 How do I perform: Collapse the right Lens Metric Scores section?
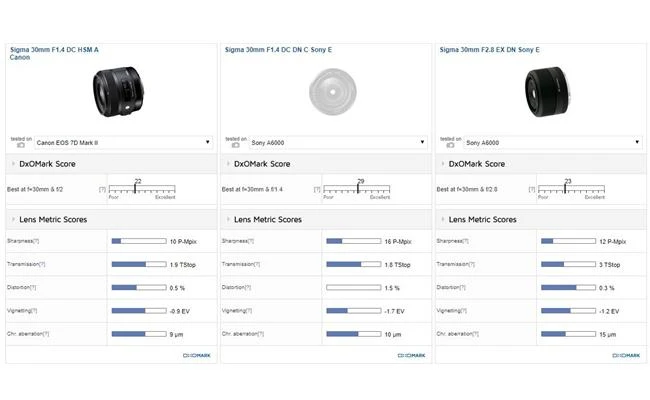(x=445, y=219)
